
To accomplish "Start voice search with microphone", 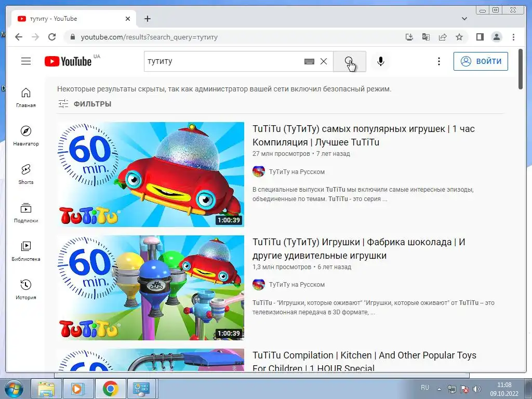I will pyautogui.click(x=381, y=61).
